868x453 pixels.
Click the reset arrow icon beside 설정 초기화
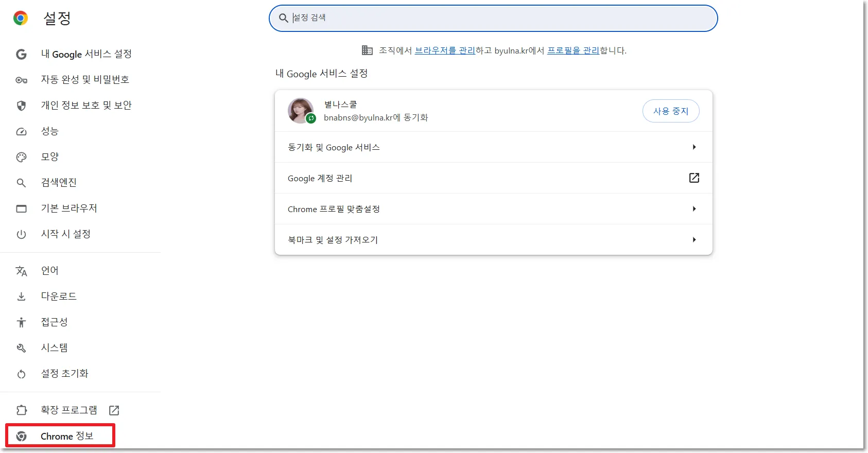pyautogui.click(x=21, y=374)
